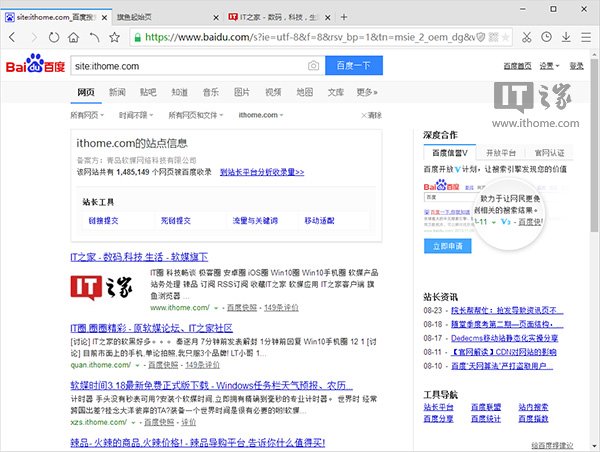Switch to the 图片 search category tab
600x452 pixels.
click(242, 92)
